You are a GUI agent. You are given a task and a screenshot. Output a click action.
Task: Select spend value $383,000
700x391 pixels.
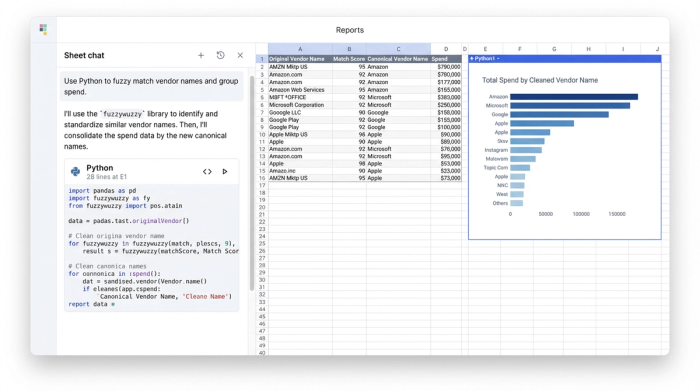pyautogui.click(x=446, y=97)
